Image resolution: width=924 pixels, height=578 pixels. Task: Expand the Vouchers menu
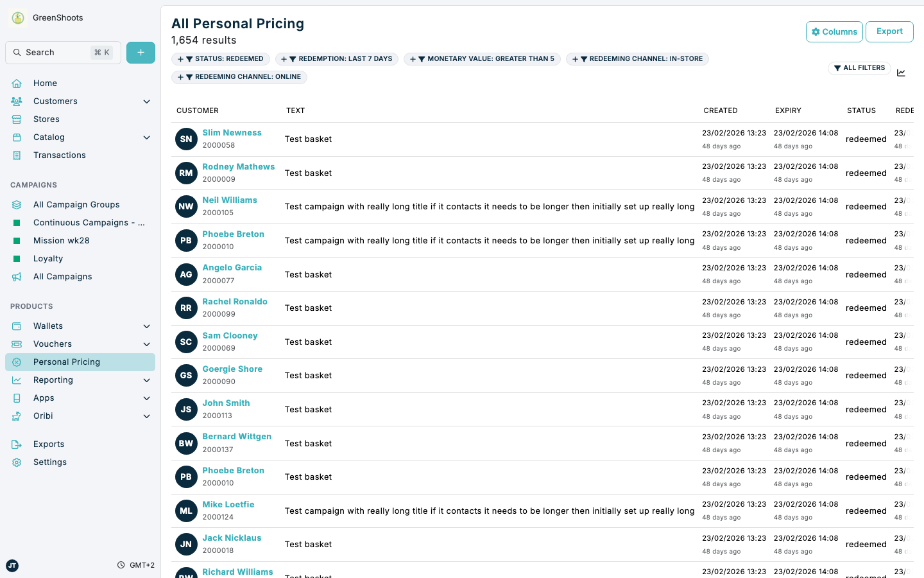146,344
